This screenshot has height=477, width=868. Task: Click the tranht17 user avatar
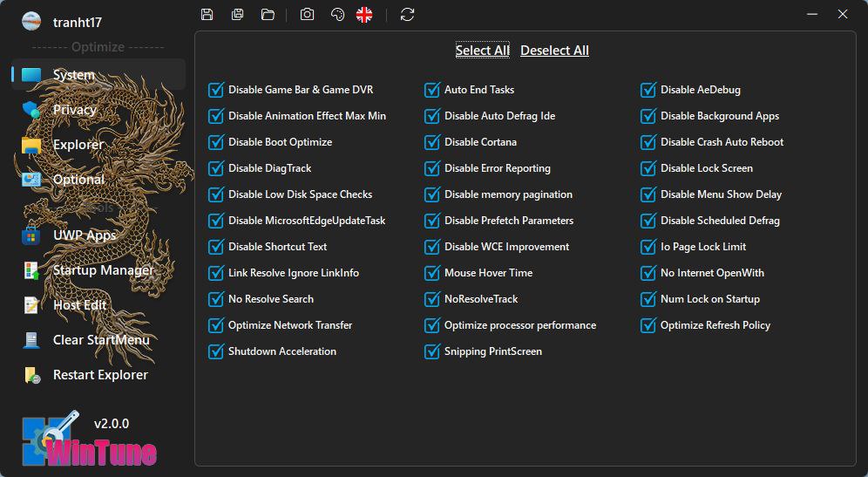31,22
